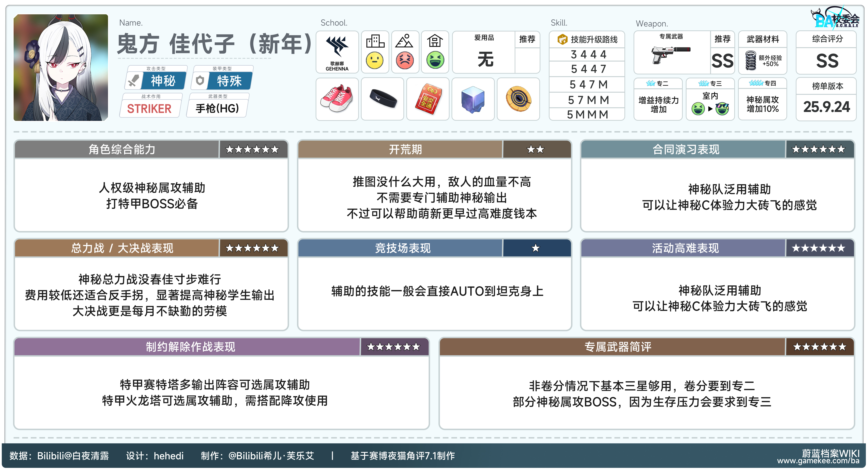Click the exclusive handgun weapon image
868x470 pixels.
670,55
